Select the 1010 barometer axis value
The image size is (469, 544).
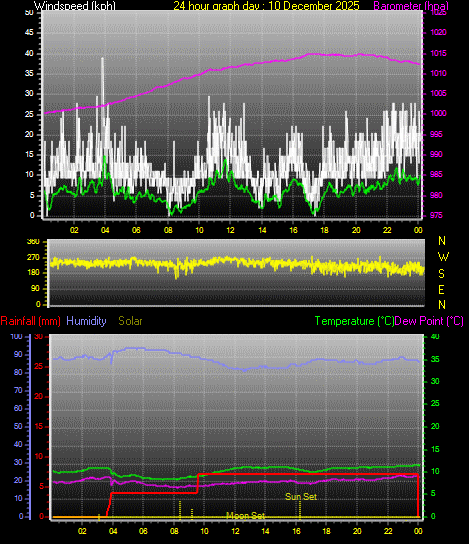(x=438, y=74)
